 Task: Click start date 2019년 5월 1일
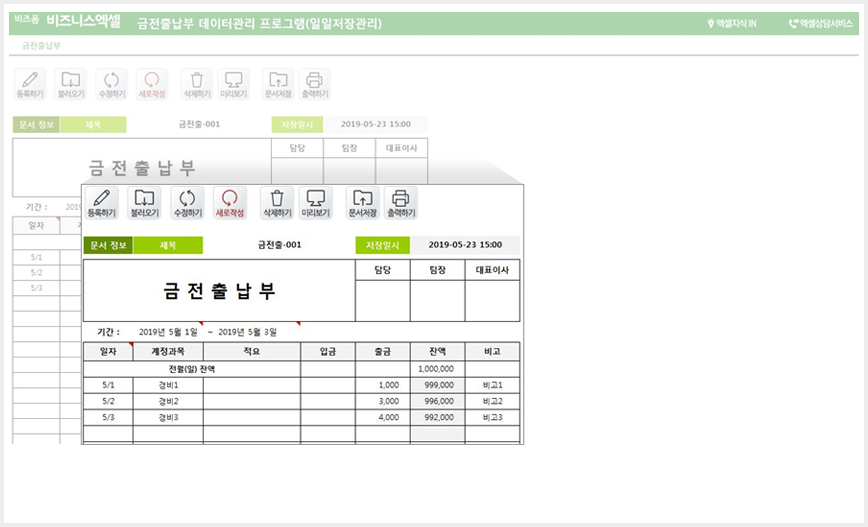[168, 332]
